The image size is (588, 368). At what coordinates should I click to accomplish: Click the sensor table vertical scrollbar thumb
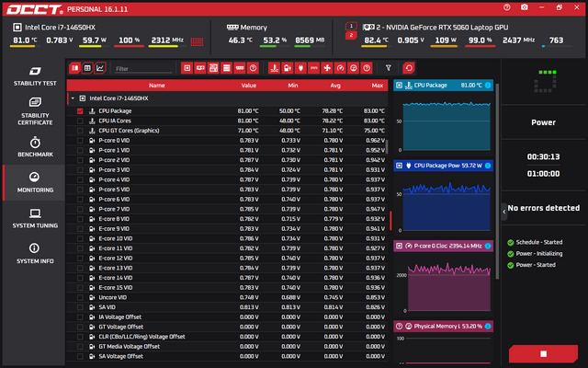387,146
